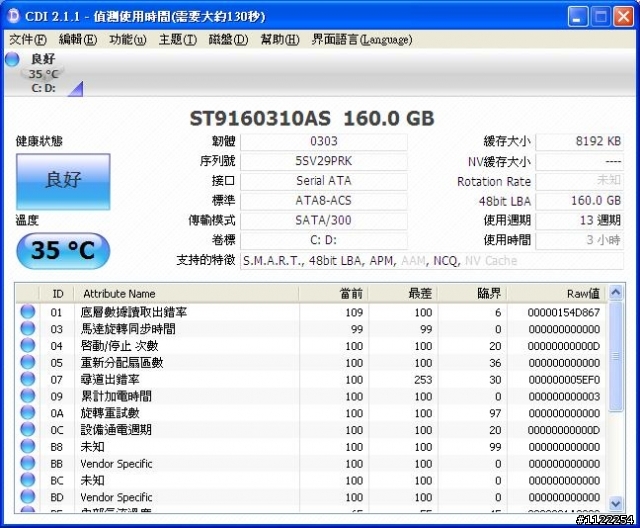Minimize the CDI window
Screen dimensions: 640x528
click(578, 17)
